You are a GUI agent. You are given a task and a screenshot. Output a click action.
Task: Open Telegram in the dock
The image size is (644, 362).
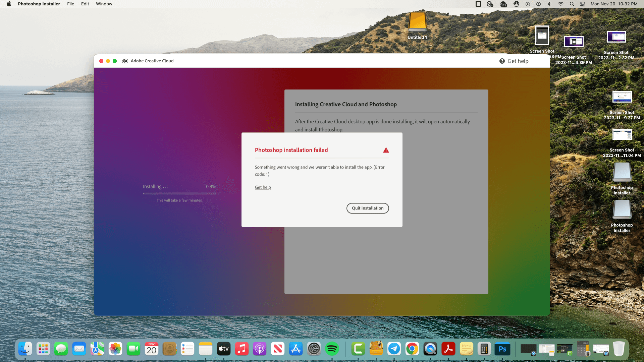point(394,349)
